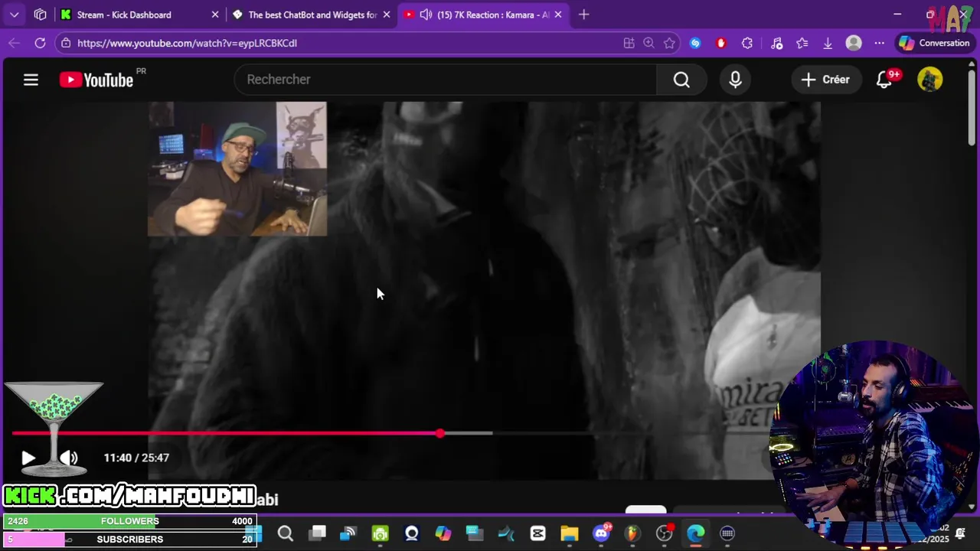Open Copilot from the taskbar

point(443,533)
